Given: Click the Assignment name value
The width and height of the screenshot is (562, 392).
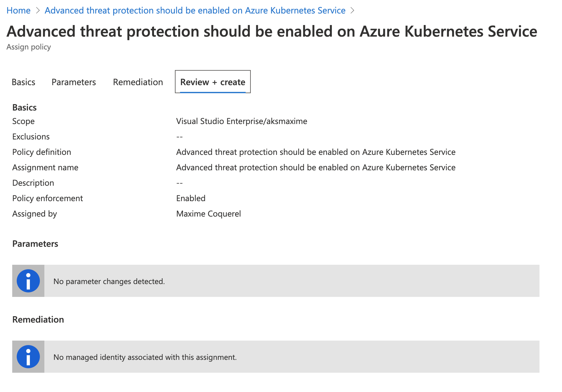Looking at the screenshot, I should pyautogui.click(x=315, y=167).
